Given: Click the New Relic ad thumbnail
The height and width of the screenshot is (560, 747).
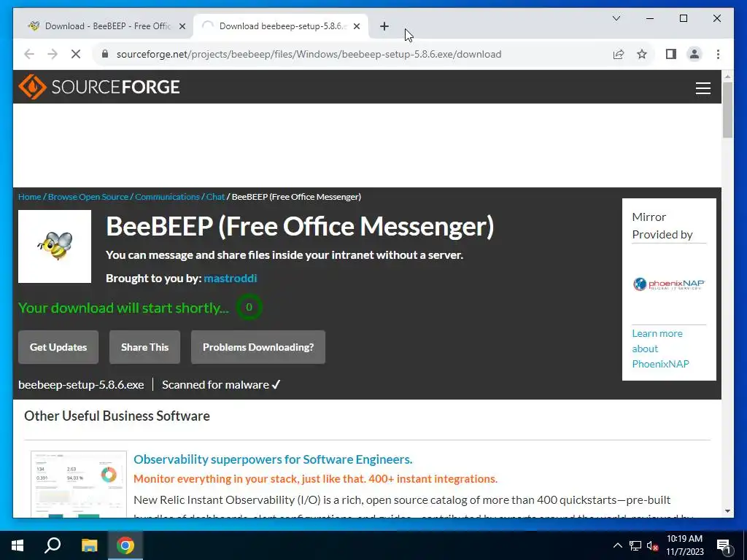Looking at the screenshot, I should (79, 484).
